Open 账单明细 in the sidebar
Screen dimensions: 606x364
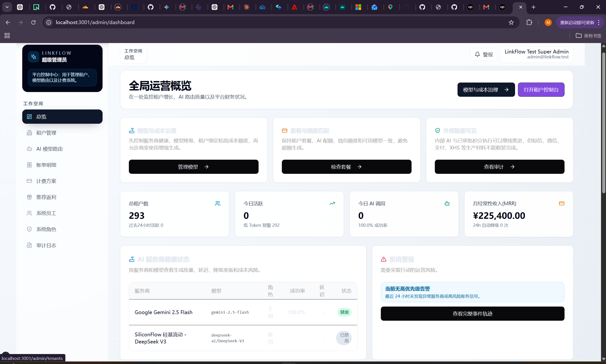point(62,165)
